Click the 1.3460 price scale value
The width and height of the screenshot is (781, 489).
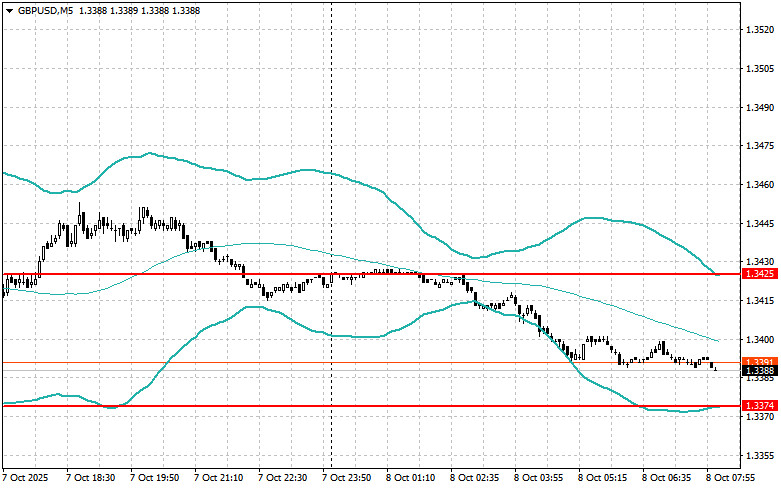coord(760,185)
